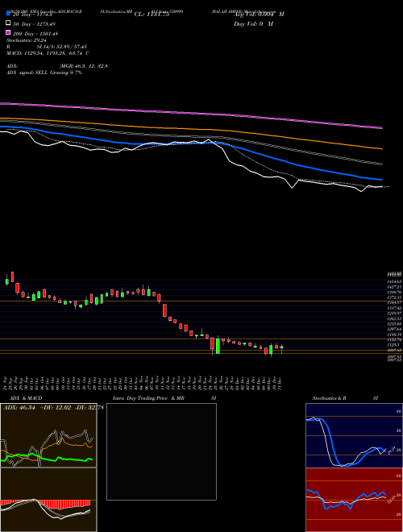Click the 'ADX & MACD' panel heading
403x532 pixels.
click(26, 398)
